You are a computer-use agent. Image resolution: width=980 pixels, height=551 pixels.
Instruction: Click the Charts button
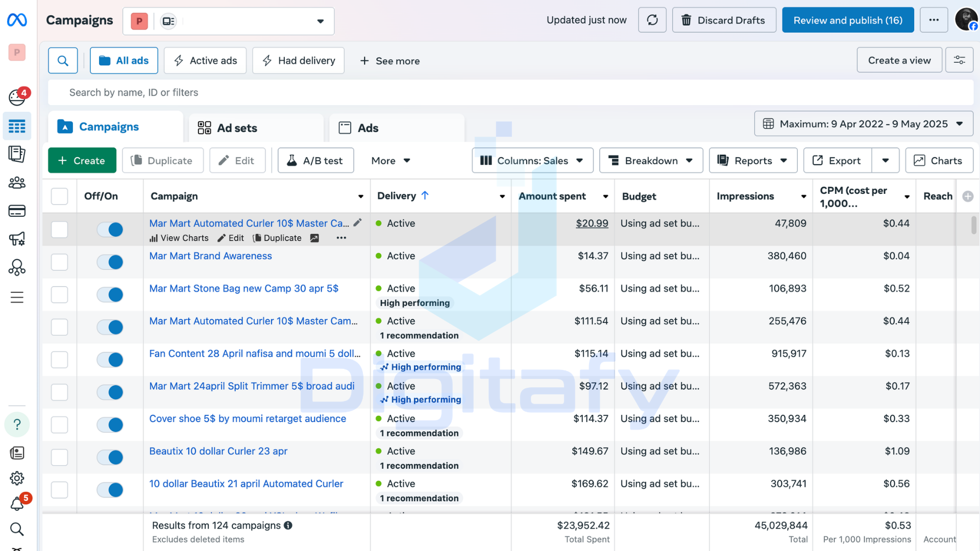[x=939, y=161]
